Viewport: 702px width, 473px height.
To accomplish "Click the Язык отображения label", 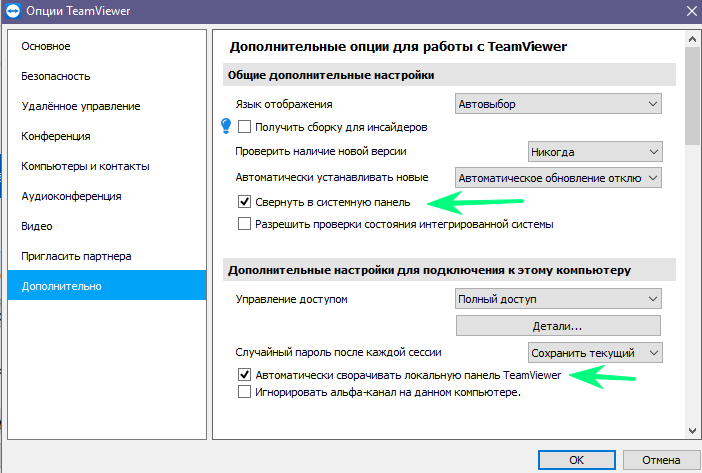I will pyautogui.click(x=284, y=104).
